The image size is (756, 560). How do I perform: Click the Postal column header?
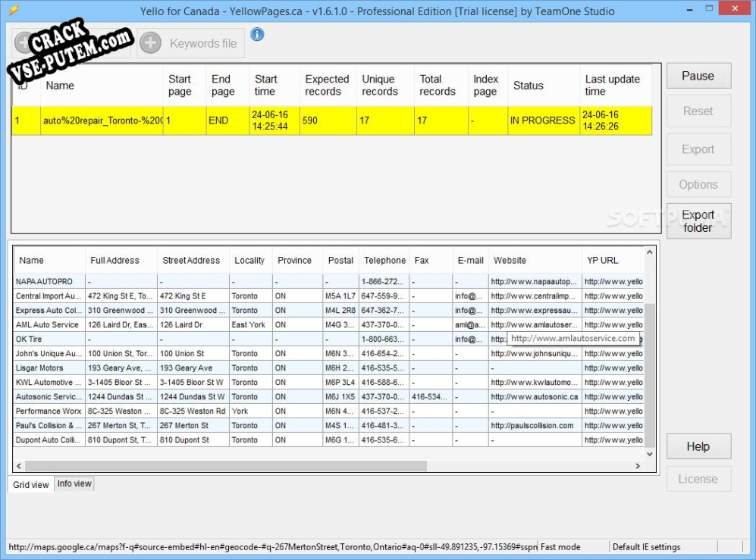[340, 260]
